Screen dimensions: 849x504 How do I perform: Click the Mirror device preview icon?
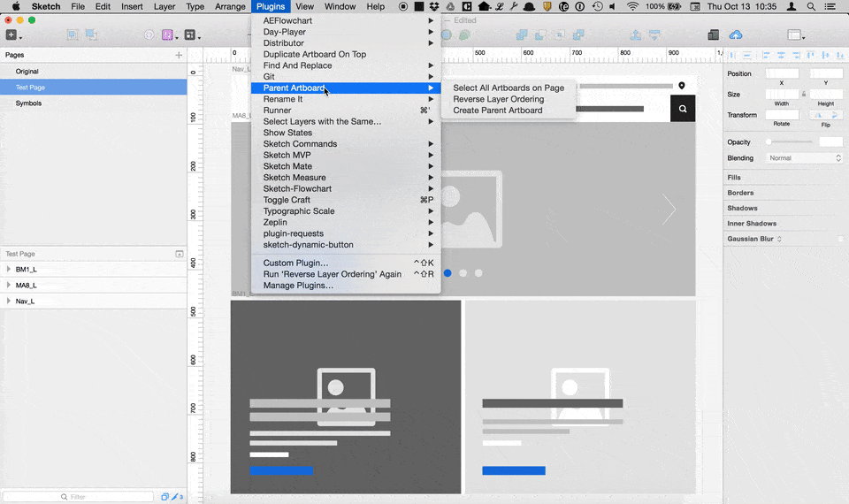click(713, 35)
